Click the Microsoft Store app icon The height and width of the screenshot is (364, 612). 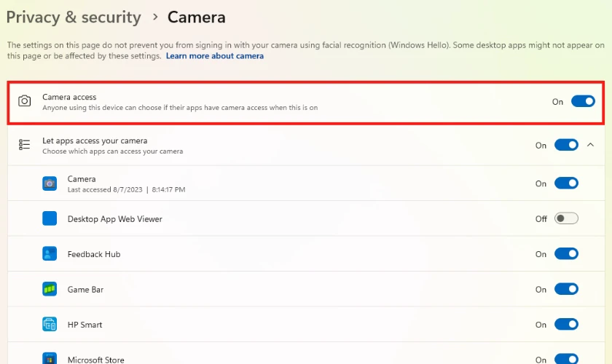tap(50, 358)
